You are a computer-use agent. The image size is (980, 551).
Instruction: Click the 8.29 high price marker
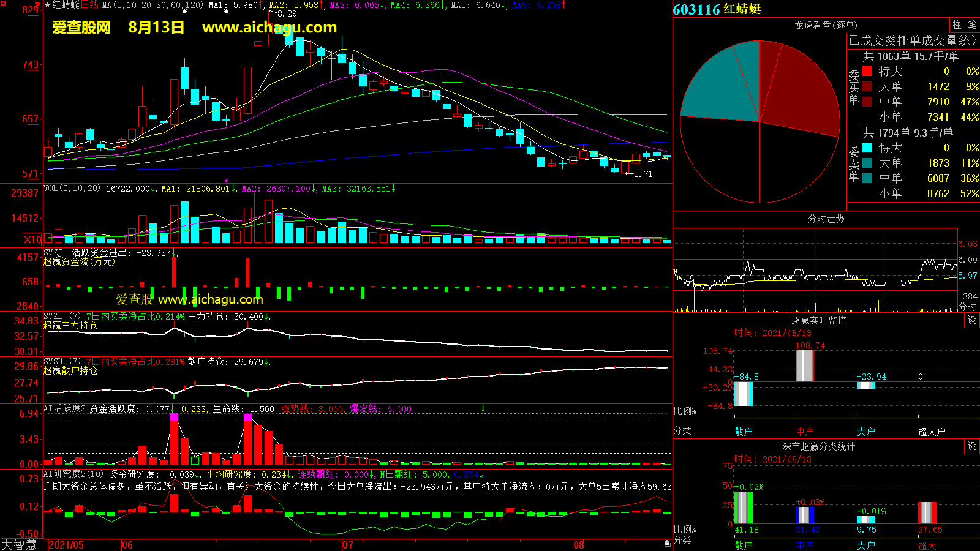click(x=285, y=13)
